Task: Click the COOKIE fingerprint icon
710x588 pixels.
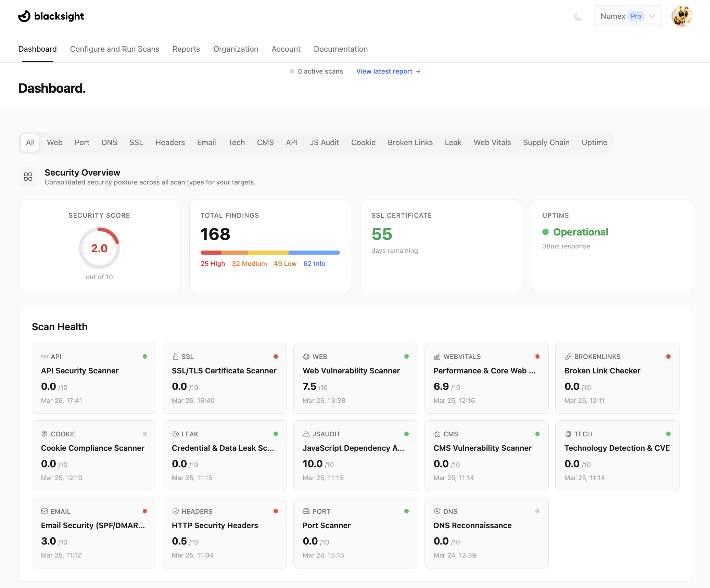Action: click(45, 434)
